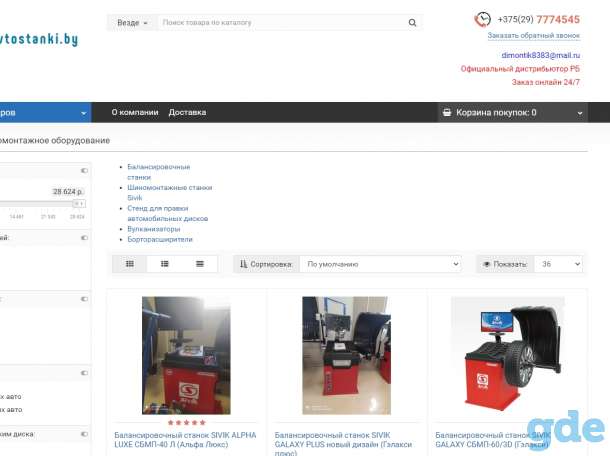Open Балансировочный станок SIVIK ALPHA LUXE title
The image size is (610, 456).
pos(185,440)
